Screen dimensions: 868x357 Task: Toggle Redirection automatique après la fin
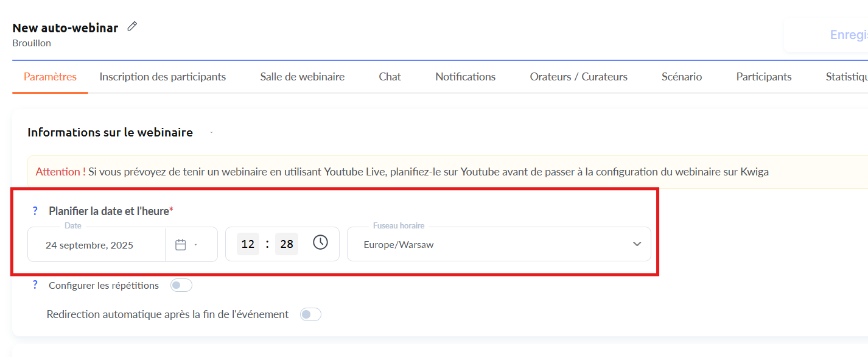310,314
